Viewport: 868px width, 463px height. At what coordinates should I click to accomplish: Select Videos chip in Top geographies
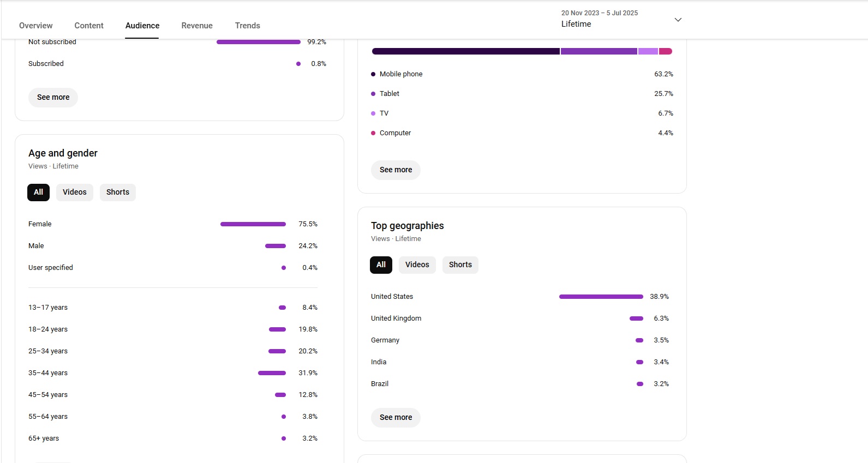point(417,264)
